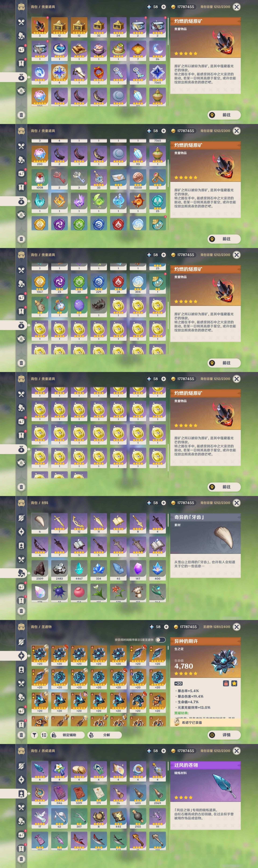The width and height of the screenshot is (258, 868).
Task: Click the plus icon beside artifact-screen currency 58
Action: (166, 627)
